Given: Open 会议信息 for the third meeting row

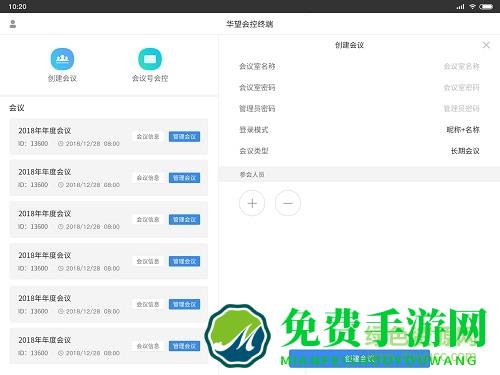Looking at the screenshot, I should [x=148, y=220].
